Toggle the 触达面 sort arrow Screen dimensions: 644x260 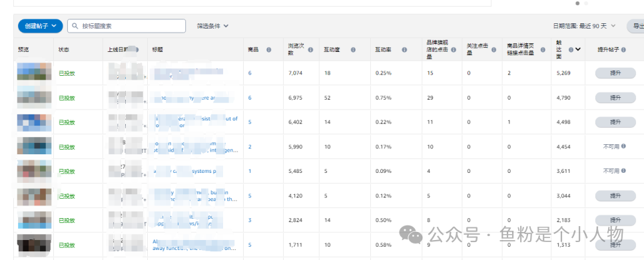(x=578, y=50)
